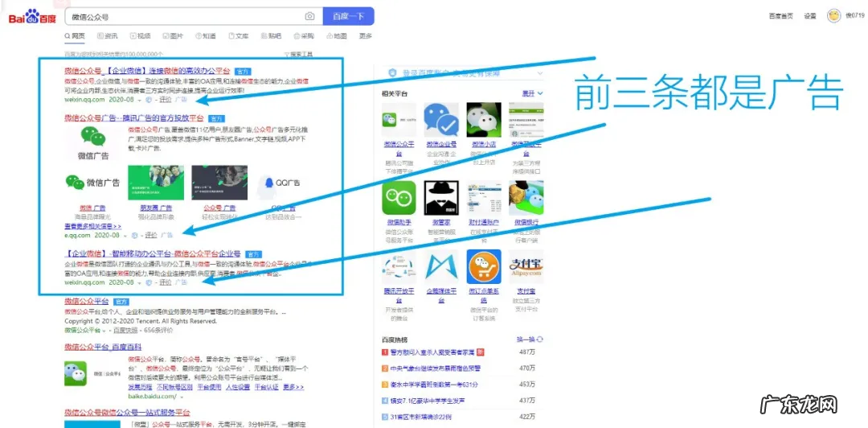
Task: Open the 朋友圈 广告 sublink
Action: (156, 208)
